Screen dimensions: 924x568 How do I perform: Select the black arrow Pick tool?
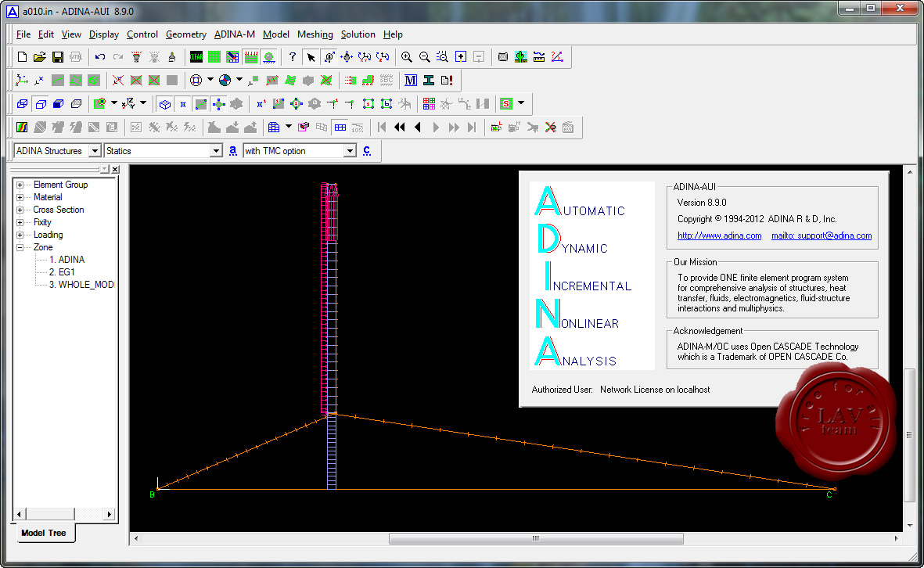pyautogui.click(x=311, y=56)
